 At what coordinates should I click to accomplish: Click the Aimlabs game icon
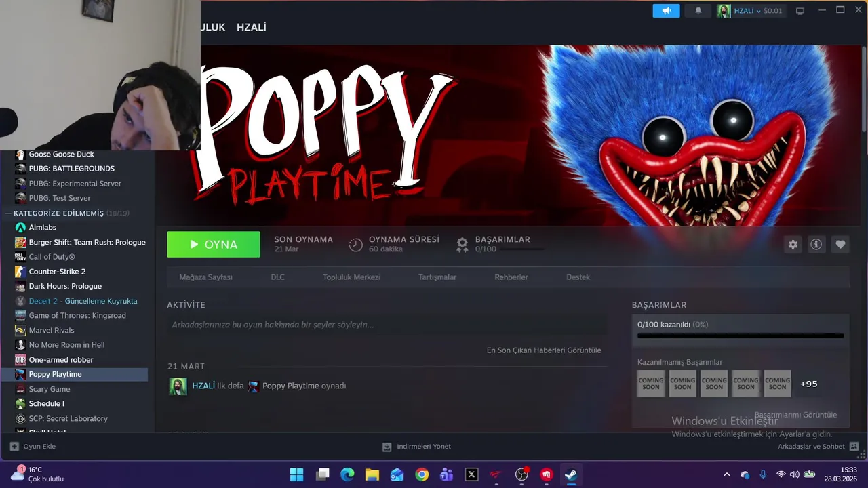(x=20, y=228)
